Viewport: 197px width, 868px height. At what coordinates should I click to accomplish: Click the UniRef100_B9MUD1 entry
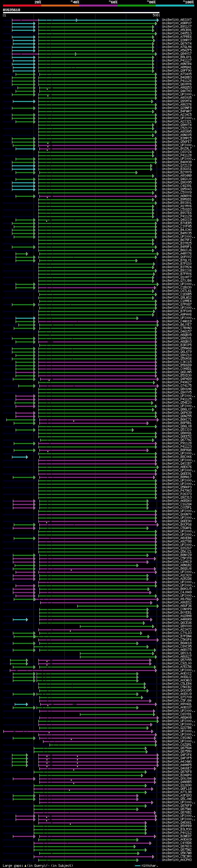177,200
